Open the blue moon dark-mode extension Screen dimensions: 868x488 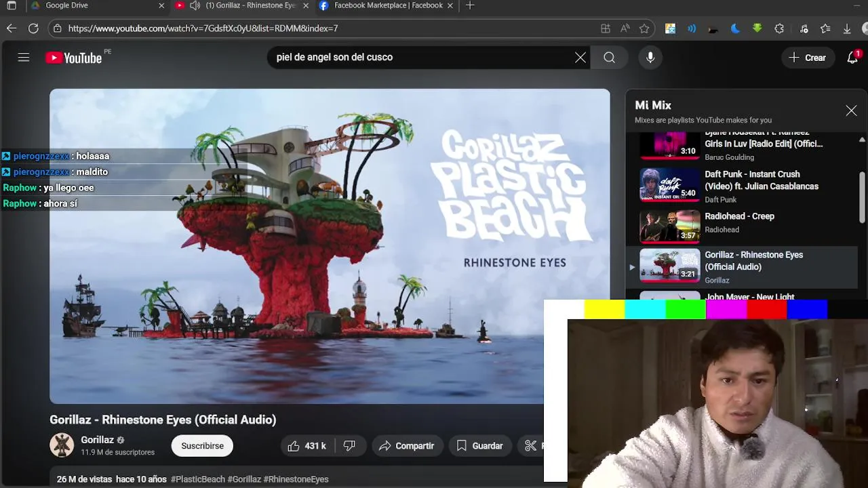(735, 28)
